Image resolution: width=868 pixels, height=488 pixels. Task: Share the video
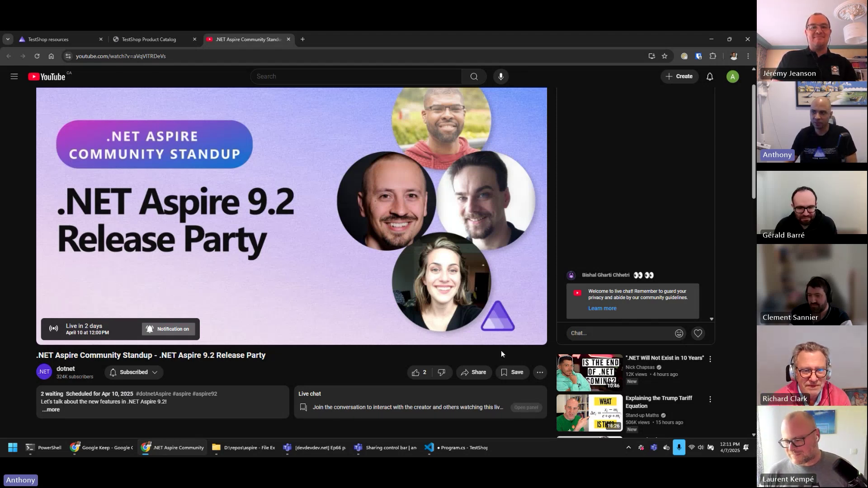[x=474, y=372]
